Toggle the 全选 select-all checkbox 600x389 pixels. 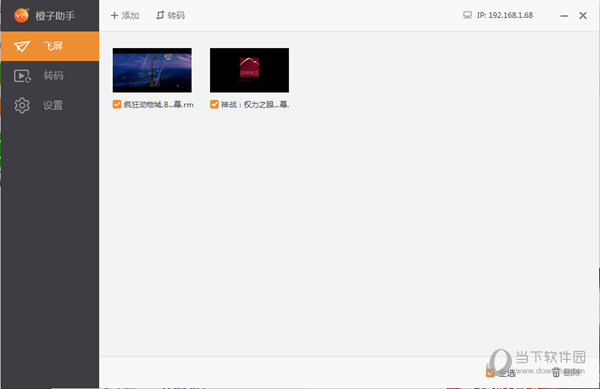tap(490, 373)
